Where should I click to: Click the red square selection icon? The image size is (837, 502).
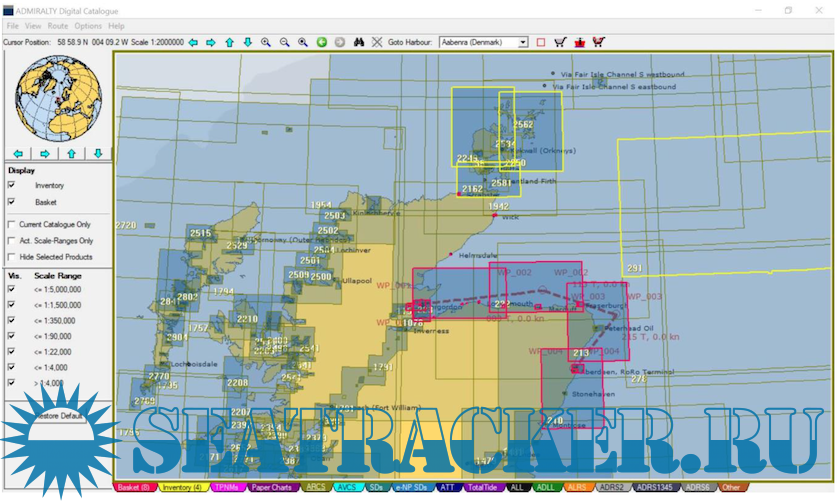tap(541, 43)
